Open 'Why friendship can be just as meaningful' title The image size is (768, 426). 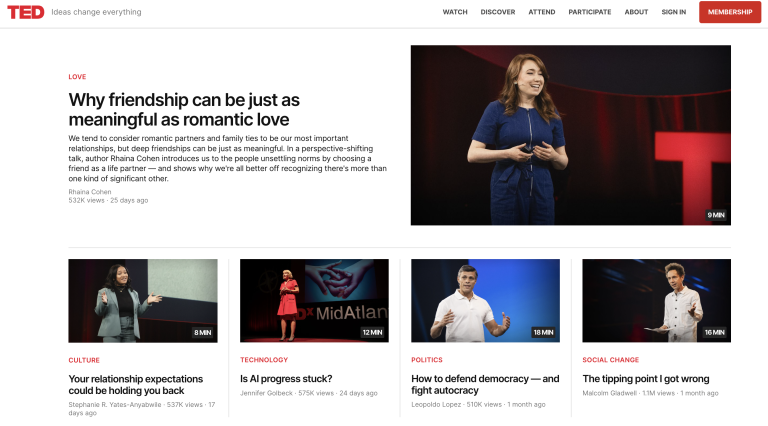click(184, 109)
